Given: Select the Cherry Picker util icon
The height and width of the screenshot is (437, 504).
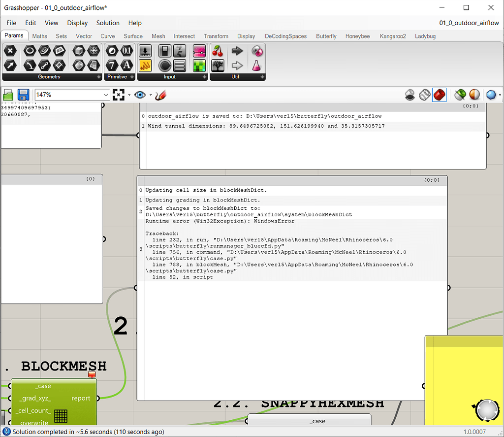Looking at the screenshot, I should tap(218, 51).
